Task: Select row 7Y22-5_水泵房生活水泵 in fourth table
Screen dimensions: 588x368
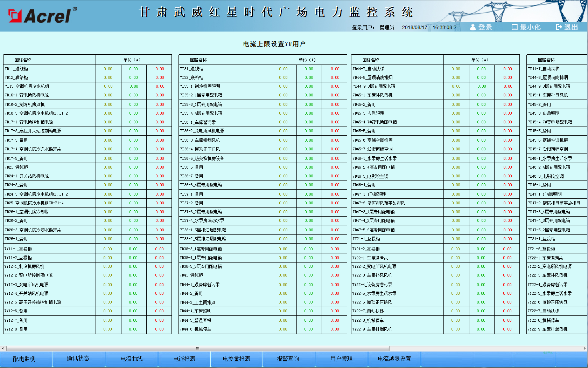Action: pos(557,294)
